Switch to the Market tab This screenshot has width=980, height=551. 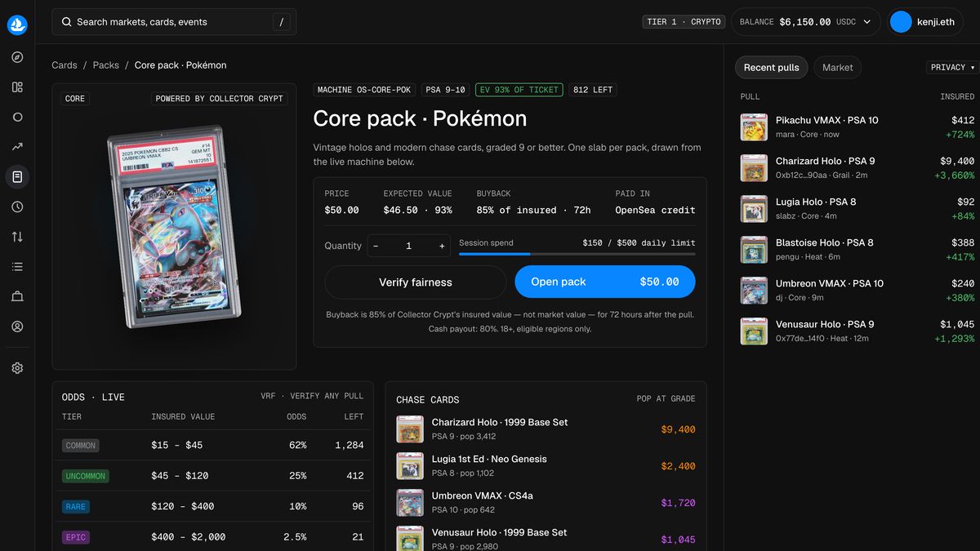(x=837, y=68)
